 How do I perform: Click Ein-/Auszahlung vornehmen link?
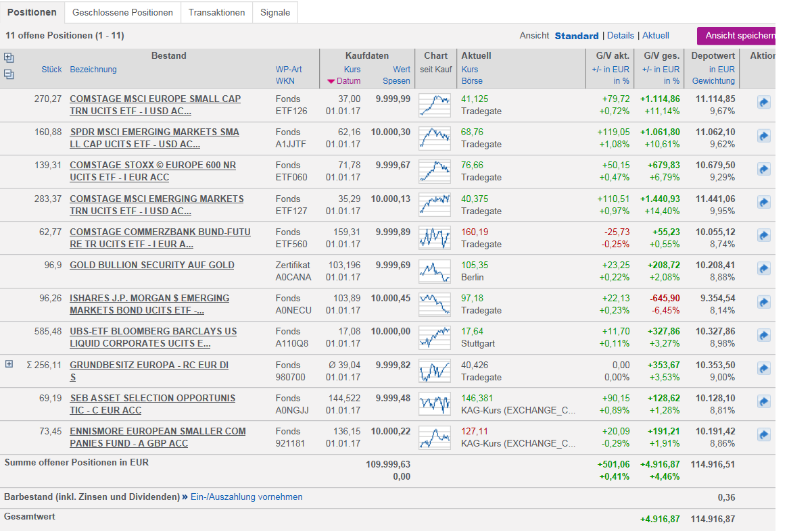click(245, 497)
